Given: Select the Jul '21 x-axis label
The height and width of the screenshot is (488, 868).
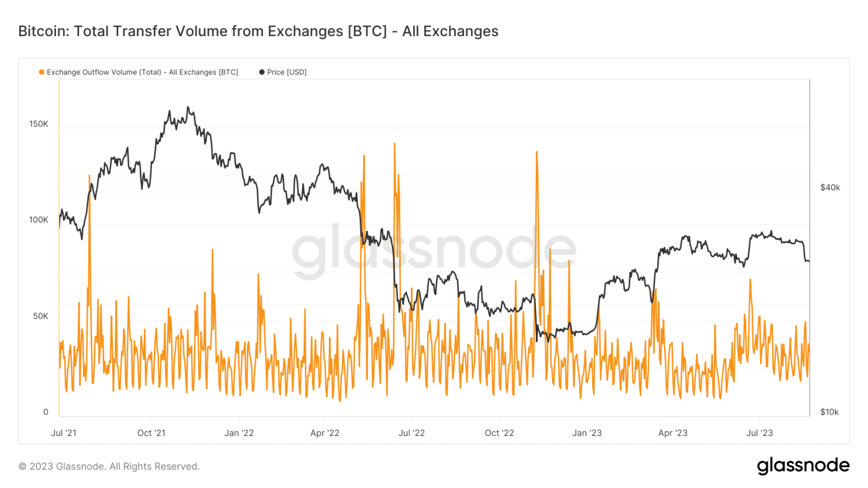Looking at the screenshot, I should click(64, 433).
